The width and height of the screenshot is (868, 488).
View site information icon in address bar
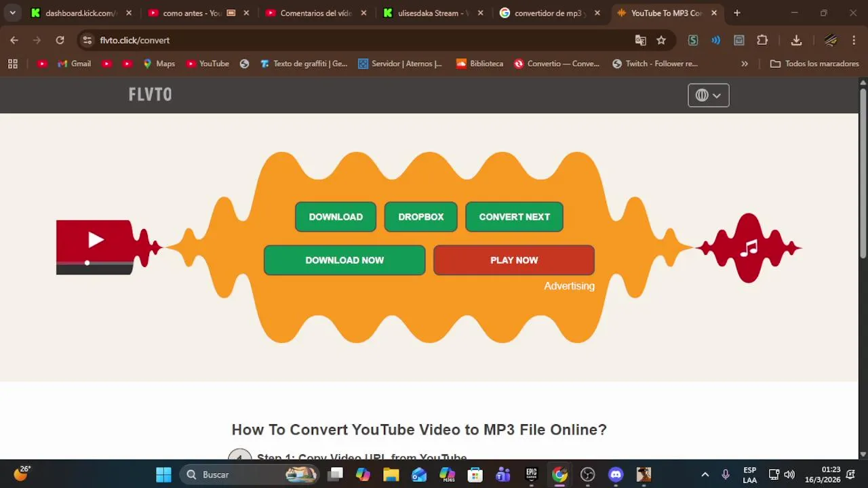[87, 40]
